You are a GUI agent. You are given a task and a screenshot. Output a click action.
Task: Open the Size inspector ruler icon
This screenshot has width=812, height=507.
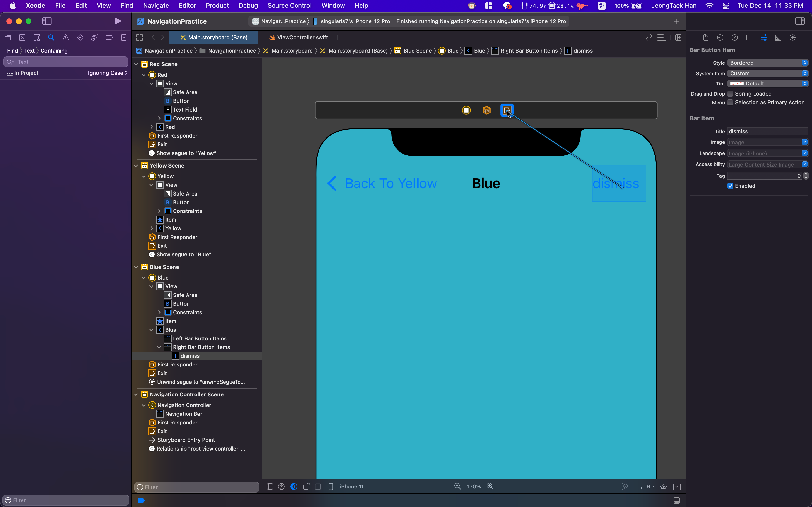778,38
